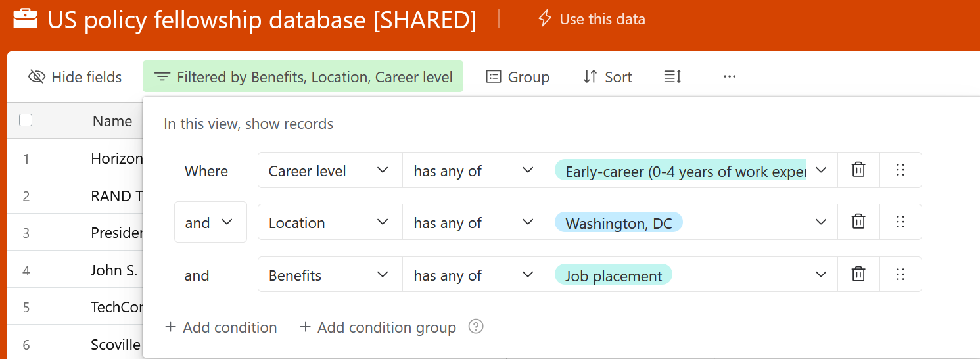
Task: Click drag handle of Benefits condition
Action: tap(900, 274)
